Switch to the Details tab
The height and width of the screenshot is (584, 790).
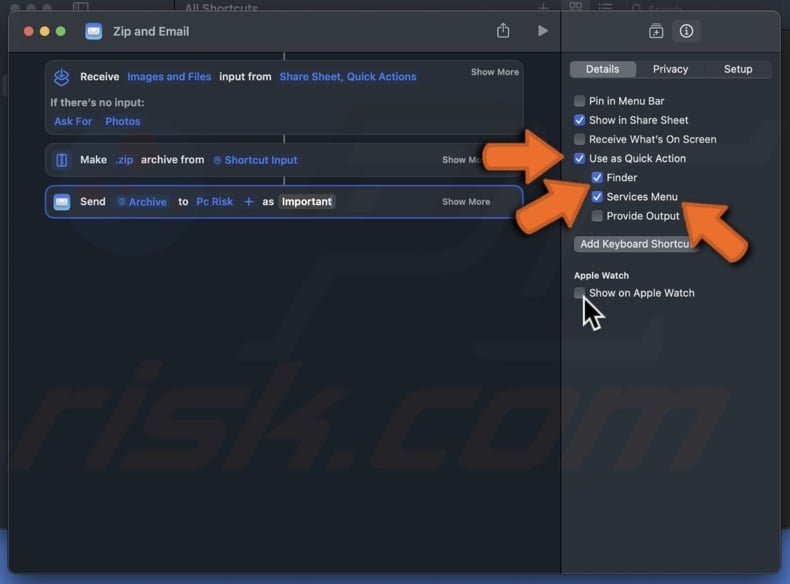[x=603, y=69]
